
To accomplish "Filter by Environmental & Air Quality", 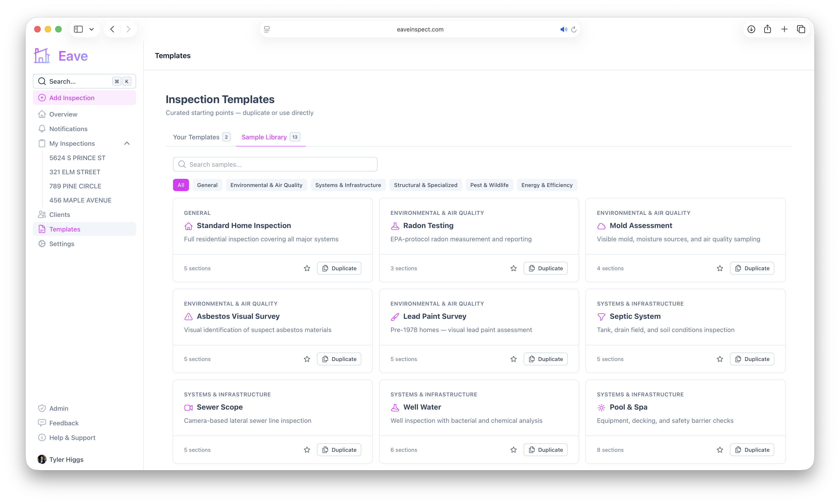I will [x=266, y=185].
